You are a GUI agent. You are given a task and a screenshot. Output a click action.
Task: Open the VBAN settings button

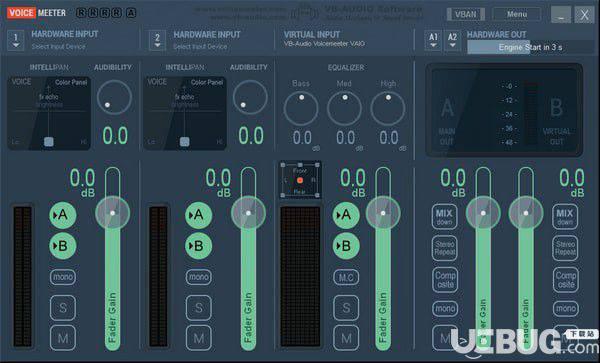pos(466,15)
